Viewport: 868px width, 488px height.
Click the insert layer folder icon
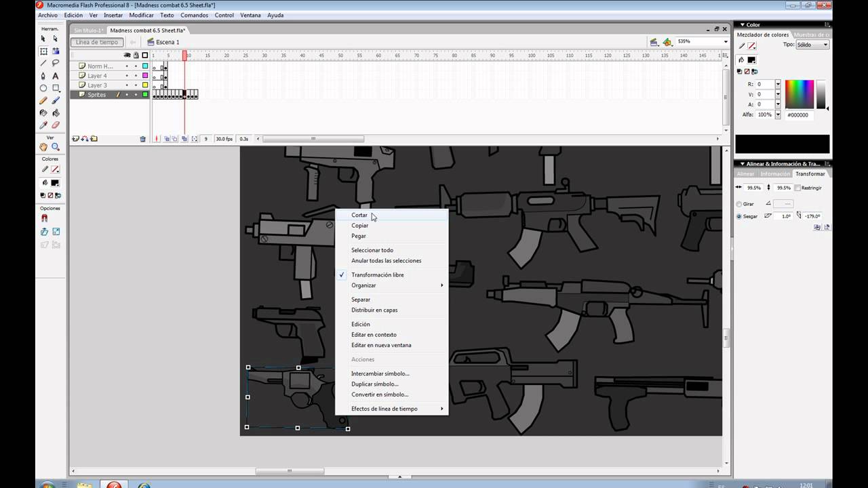tap(94, 139)
